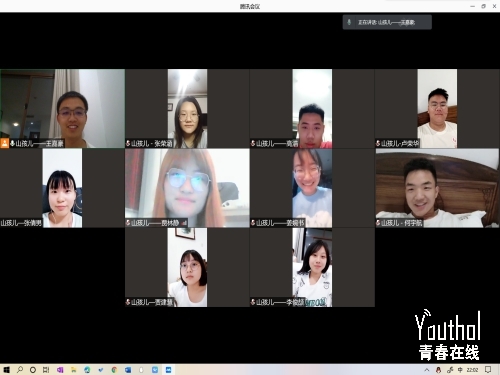Launch Microsoft Edge from the taskbar
Image resolution: width=500 pixels, height=375 pixels.
point(87,370)
